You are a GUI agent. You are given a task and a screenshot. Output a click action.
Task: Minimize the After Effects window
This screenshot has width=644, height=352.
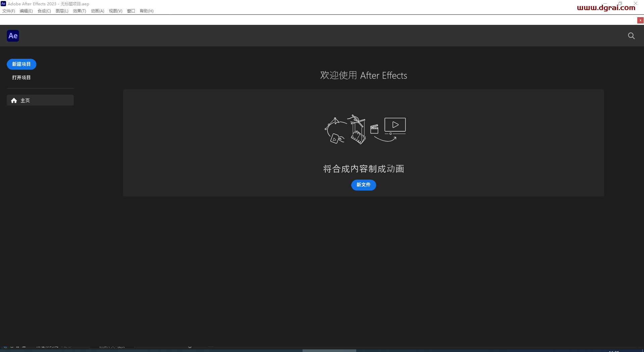coord(605,3)
